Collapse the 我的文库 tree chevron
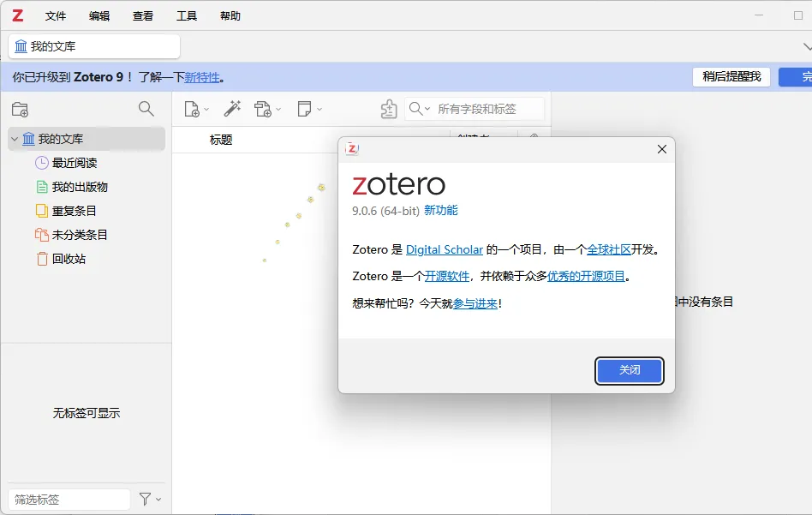This screenshot has height=515, width=812. coord(15,139)
